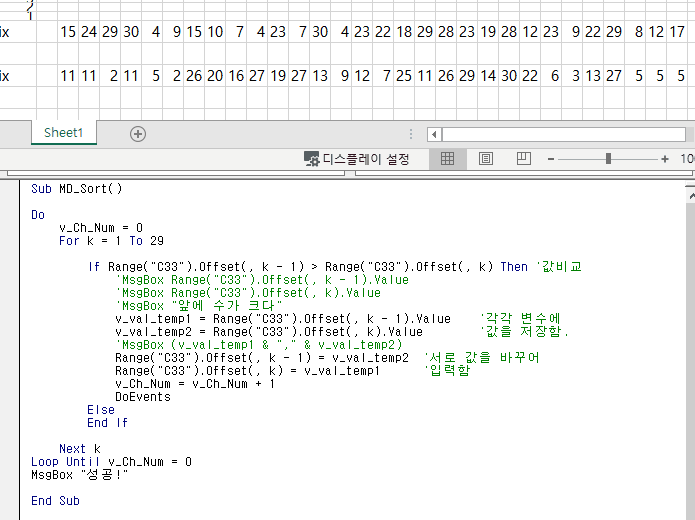Switch to Normal view in status bar

click(x=447, y=159)
